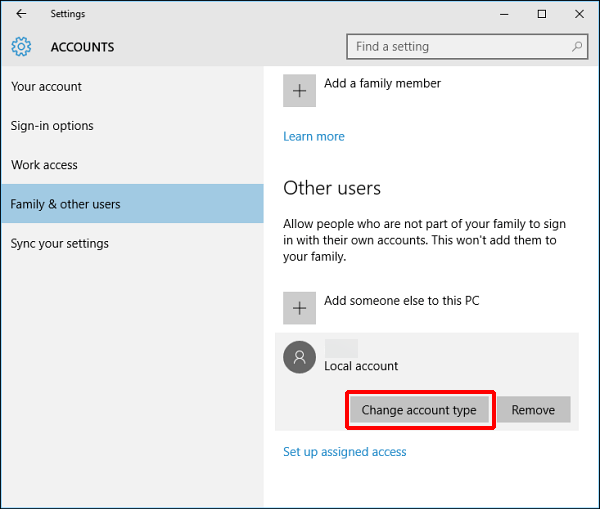Click the Set up assigned access link
The height and width of the screenshot is (509, 600).
345,452
